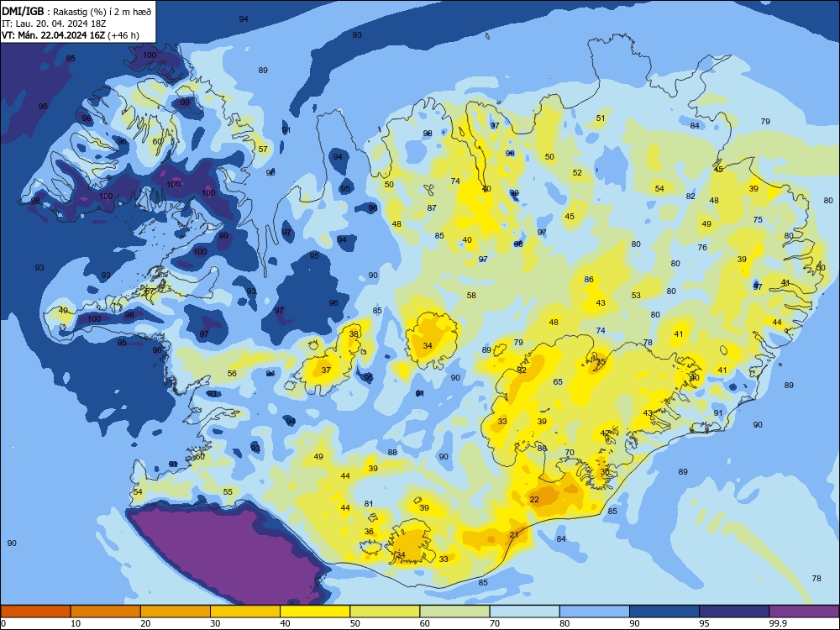840x630 pixels.
Task: Click the humidity value 81 in the south
Action: click(x=369, y=503)
